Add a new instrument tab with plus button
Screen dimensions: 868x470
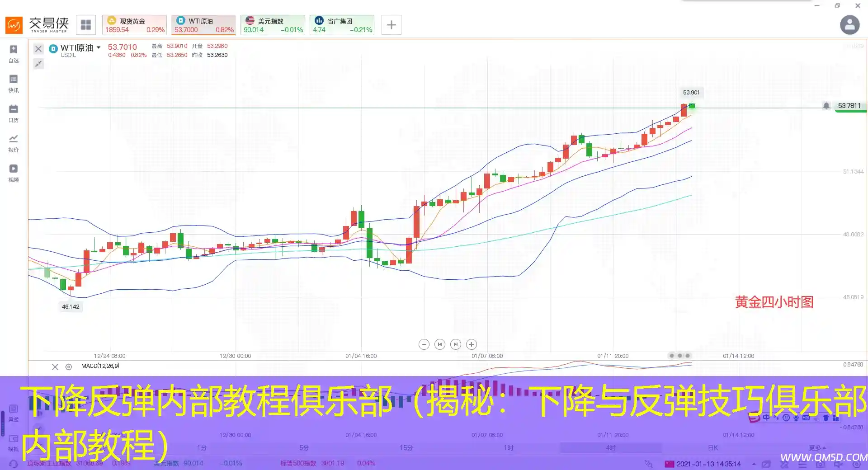(x=392, y=25)
